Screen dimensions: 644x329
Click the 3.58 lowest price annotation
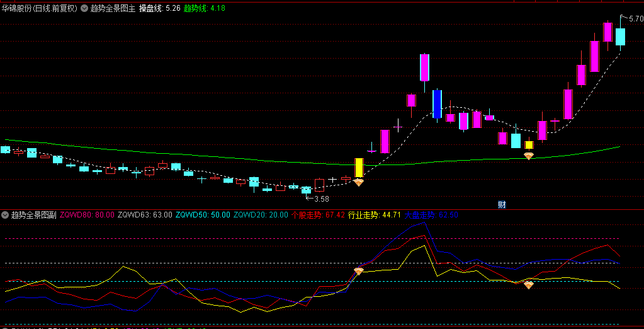322,199
